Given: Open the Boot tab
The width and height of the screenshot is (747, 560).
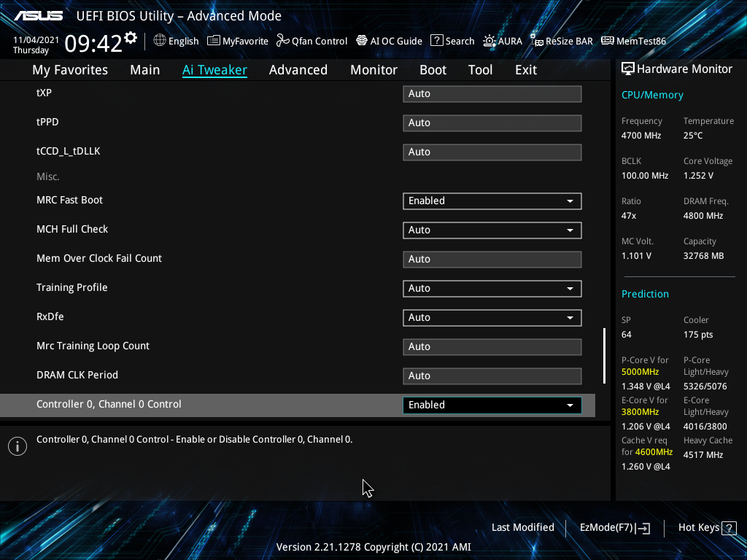Looking at the screenshot, I should click(433, 70).
